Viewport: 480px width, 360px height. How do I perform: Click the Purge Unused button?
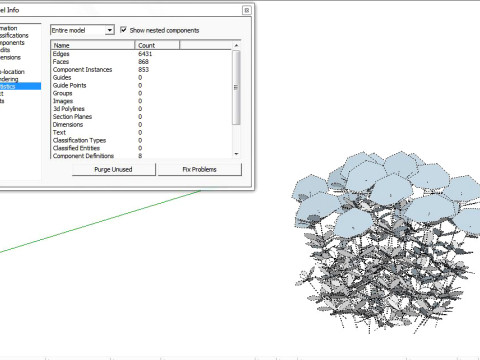pos(113,169)
